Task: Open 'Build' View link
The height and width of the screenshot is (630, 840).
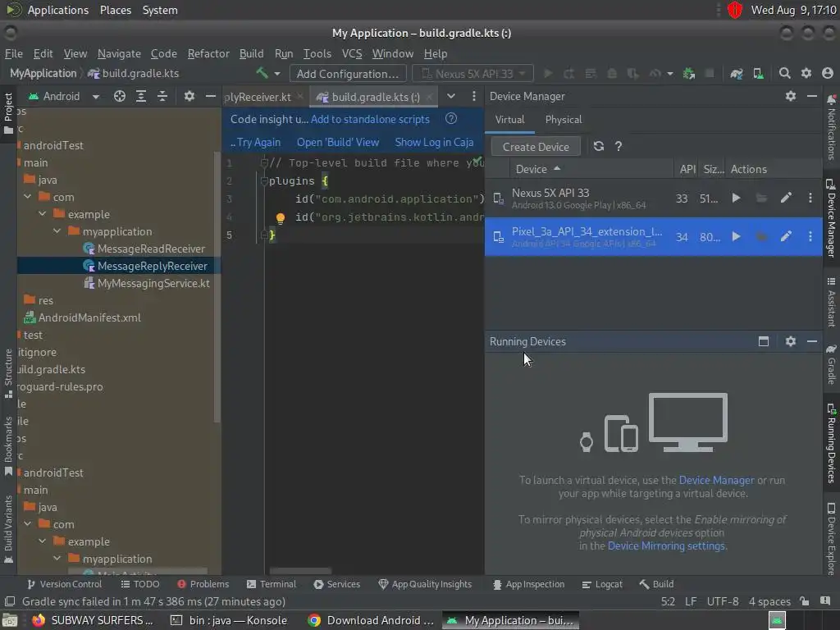Action: pos(338,142)
